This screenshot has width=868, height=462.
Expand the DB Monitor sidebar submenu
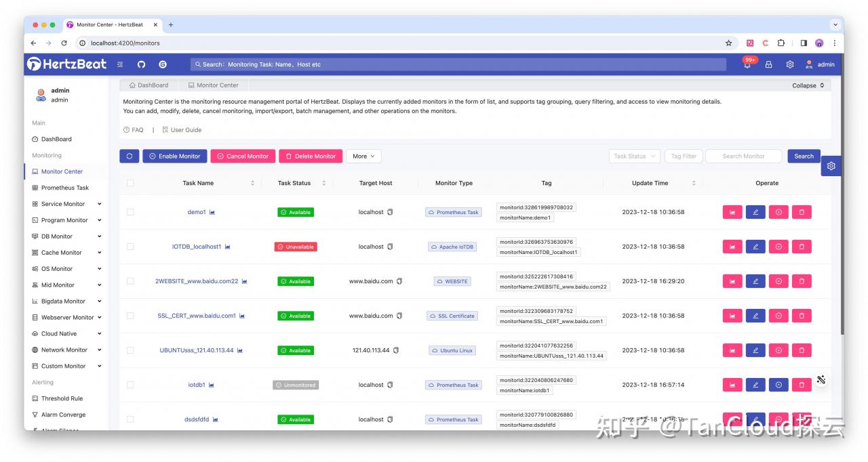coord(68,236)
